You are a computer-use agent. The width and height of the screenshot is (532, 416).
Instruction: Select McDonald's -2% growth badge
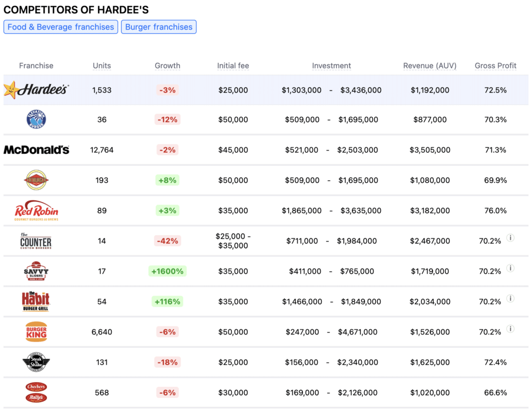tap(168, 150)
